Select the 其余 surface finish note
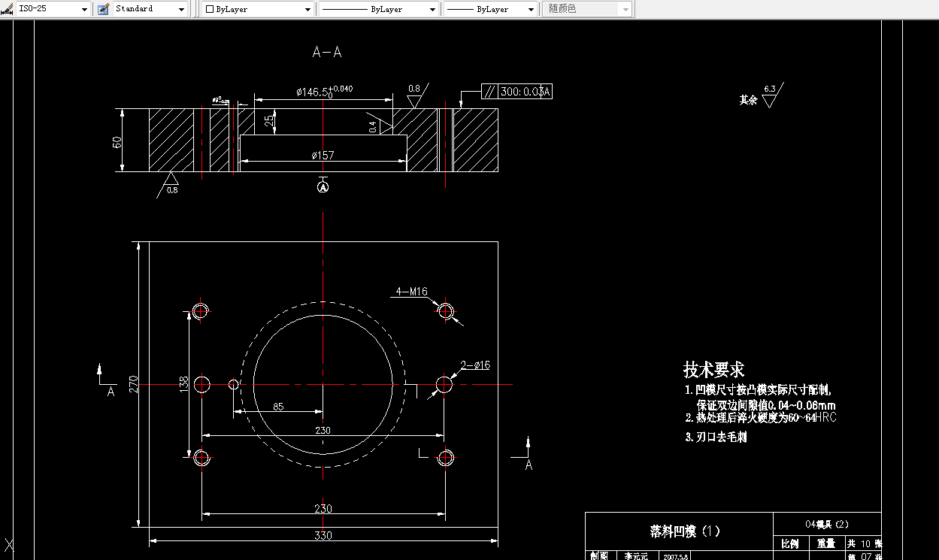 [x=748, y=99]
